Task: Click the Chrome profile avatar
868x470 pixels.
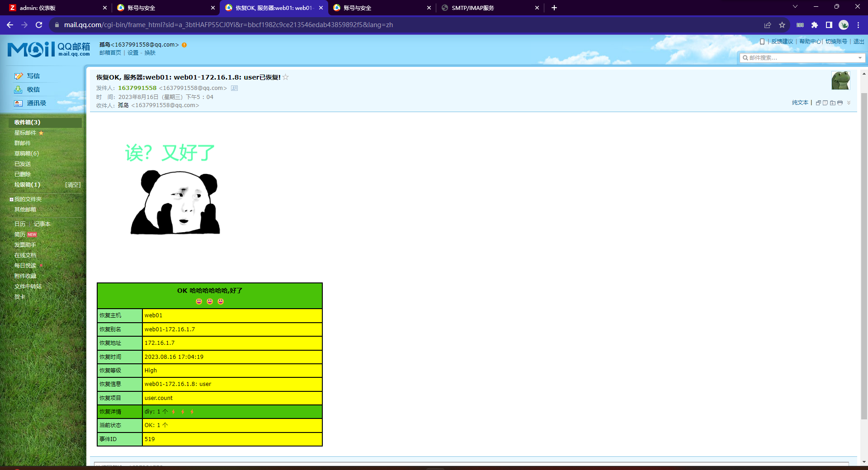Action: [x=844, y=25]
